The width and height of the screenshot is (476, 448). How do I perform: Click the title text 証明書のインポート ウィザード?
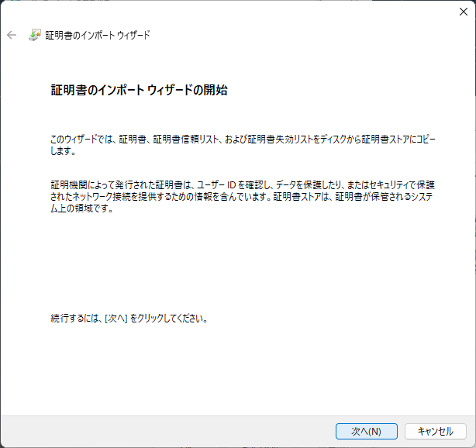[x=98, y=35]
